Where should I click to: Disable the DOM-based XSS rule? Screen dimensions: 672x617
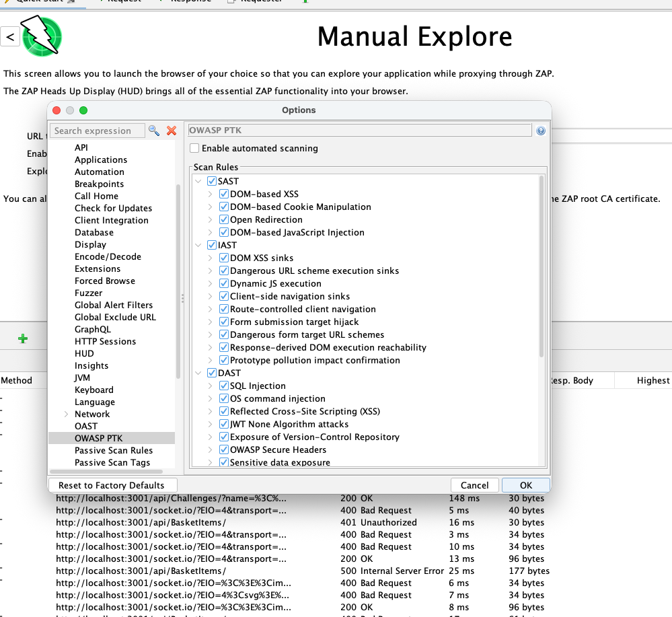[x=224, y=194]
